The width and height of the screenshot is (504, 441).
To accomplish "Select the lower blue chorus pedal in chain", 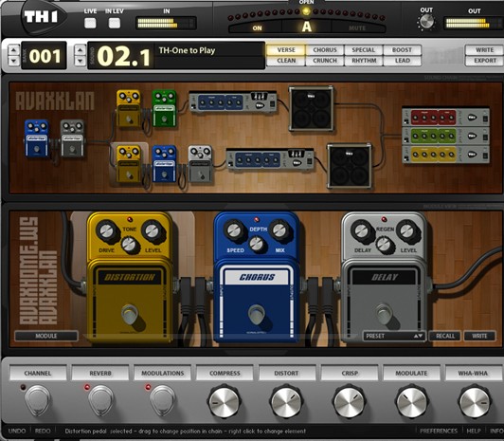I will pyautogui.click(x=164, y=164).
